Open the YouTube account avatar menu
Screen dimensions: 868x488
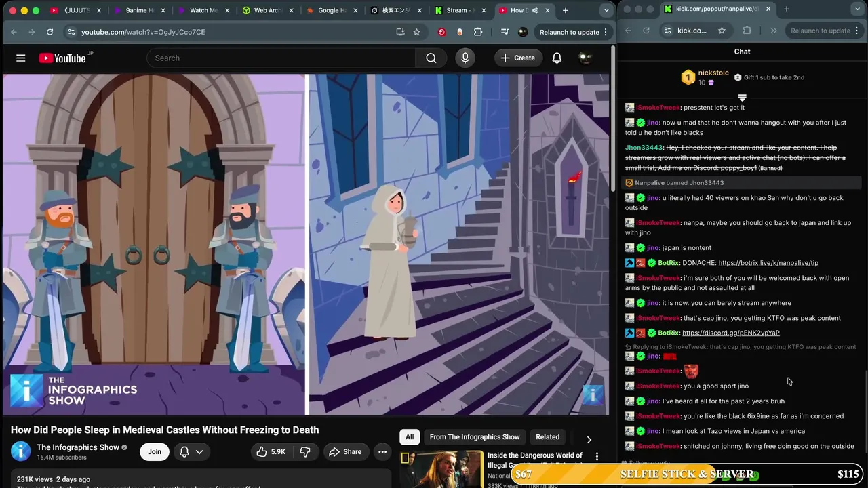586,58
